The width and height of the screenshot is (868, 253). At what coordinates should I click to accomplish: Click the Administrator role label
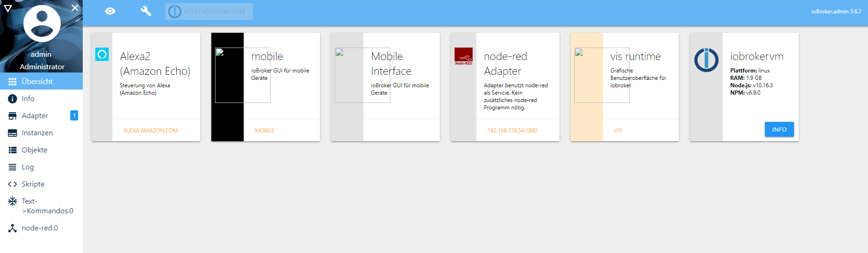pos(42,66)
